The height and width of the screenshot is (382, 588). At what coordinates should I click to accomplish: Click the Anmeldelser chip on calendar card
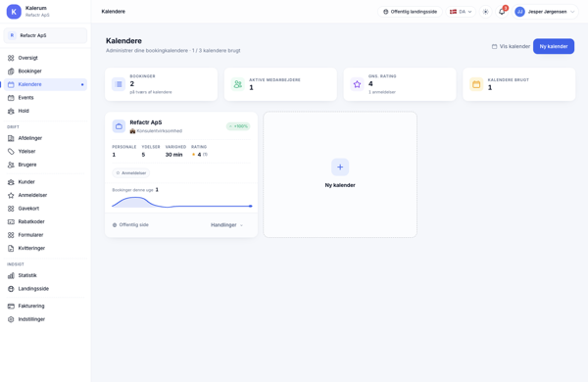pos(131,172)
